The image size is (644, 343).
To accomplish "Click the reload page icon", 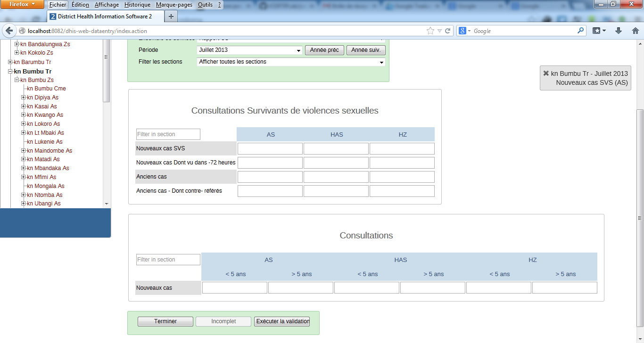I will (447, 31).
